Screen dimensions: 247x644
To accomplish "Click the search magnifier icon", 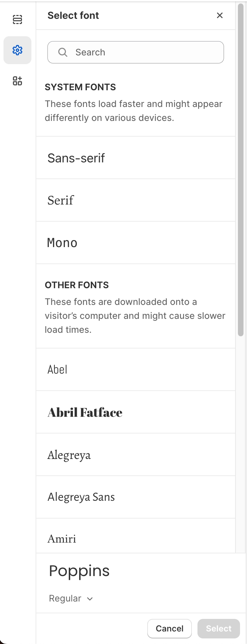I will point(63,52).
